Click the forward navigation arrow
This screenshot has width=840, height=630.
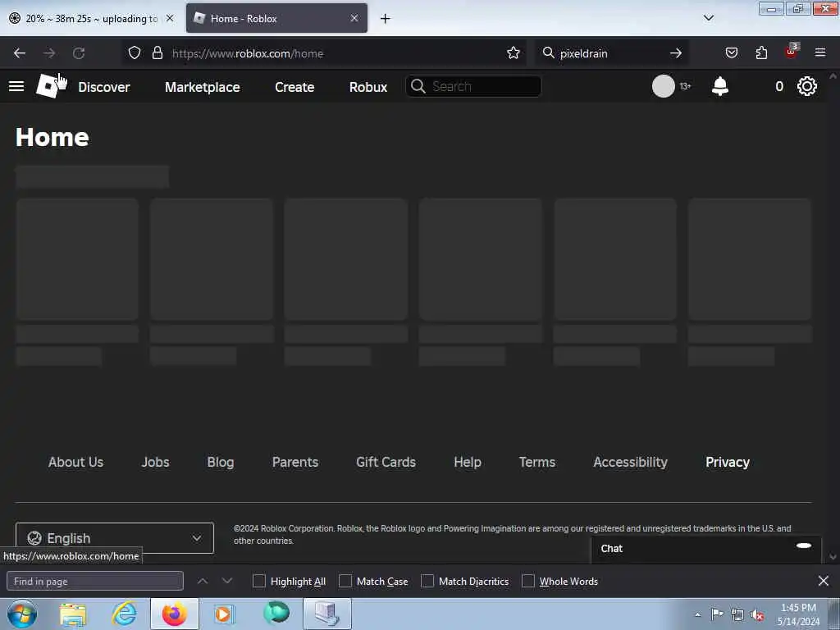tap(49, 53)
